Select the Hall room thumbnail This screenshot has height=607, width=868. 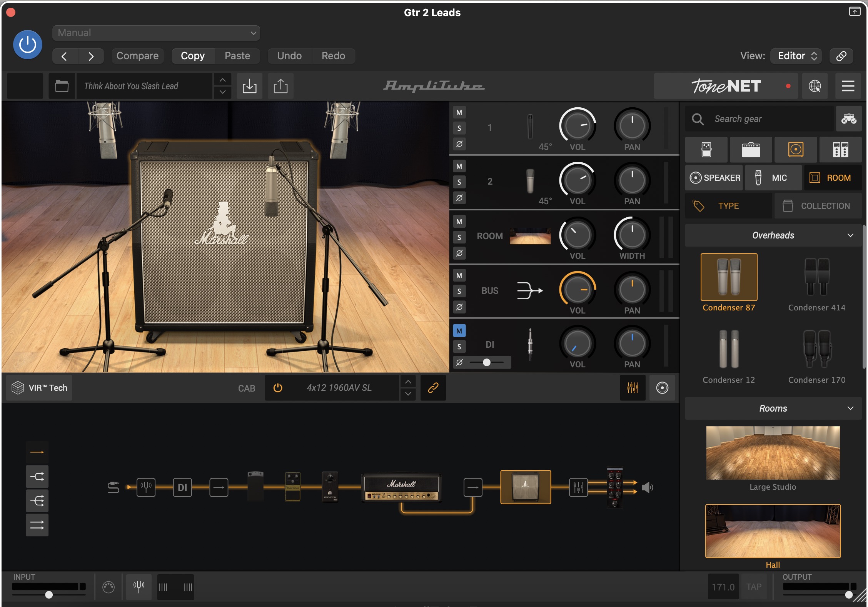(773, 531)
